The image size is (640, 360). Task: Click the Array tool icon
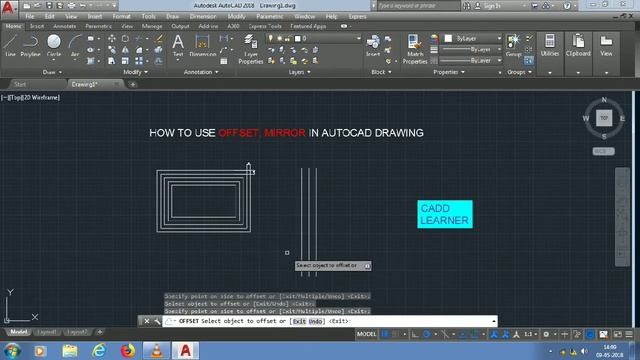[139, 61]
